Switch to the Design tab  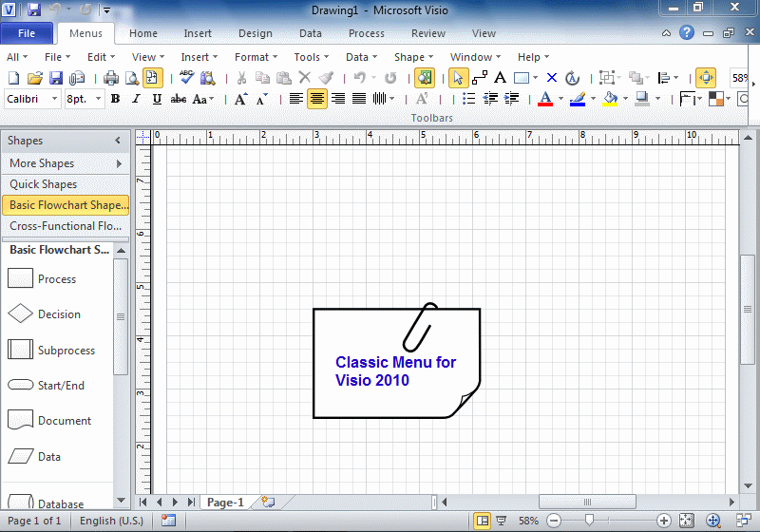click(256, 33)
